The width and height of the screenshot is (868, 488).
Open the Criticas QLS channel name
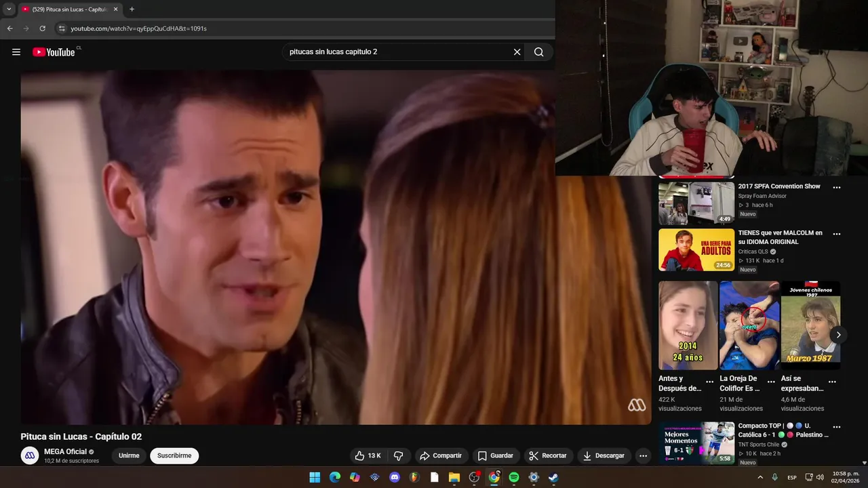click(x=753, y=251)
